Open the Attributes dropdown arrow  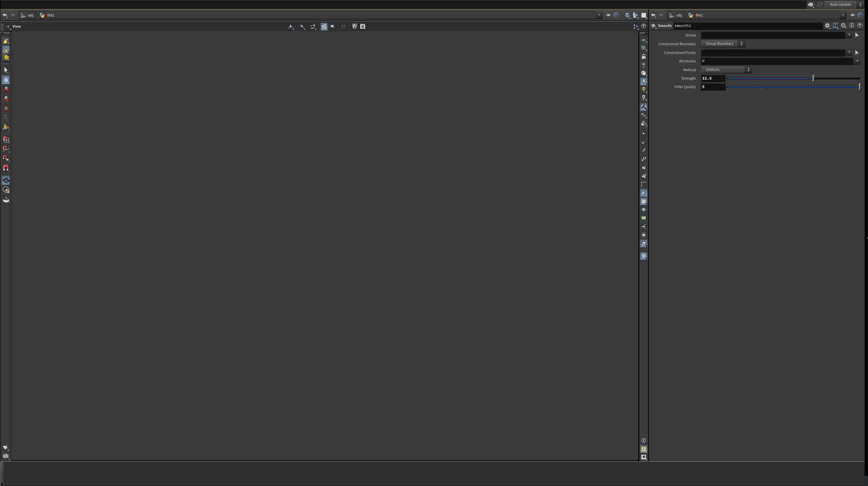tap(857, 61)
